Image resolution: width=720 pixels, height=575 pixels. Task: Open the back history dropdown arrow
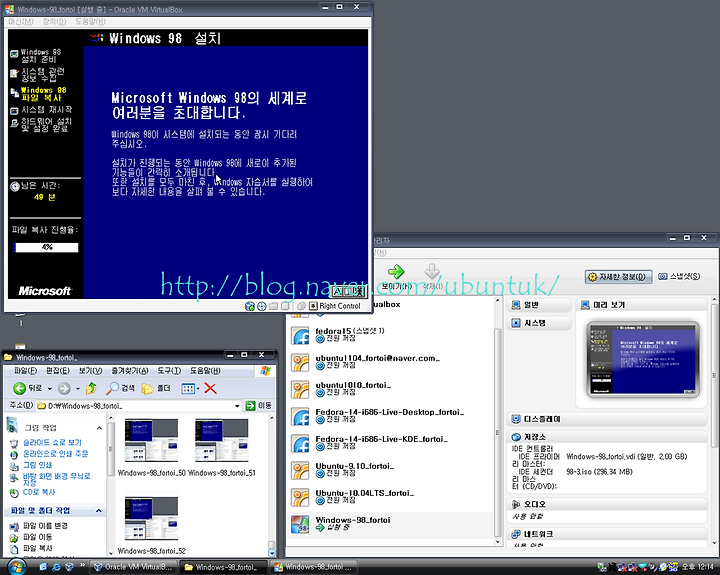50,389
